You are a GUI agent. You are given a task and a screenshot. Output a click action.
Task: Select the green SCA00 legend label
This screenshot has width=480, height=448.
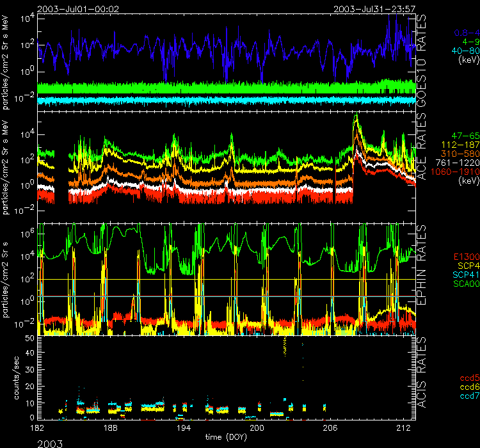[465, 284]
